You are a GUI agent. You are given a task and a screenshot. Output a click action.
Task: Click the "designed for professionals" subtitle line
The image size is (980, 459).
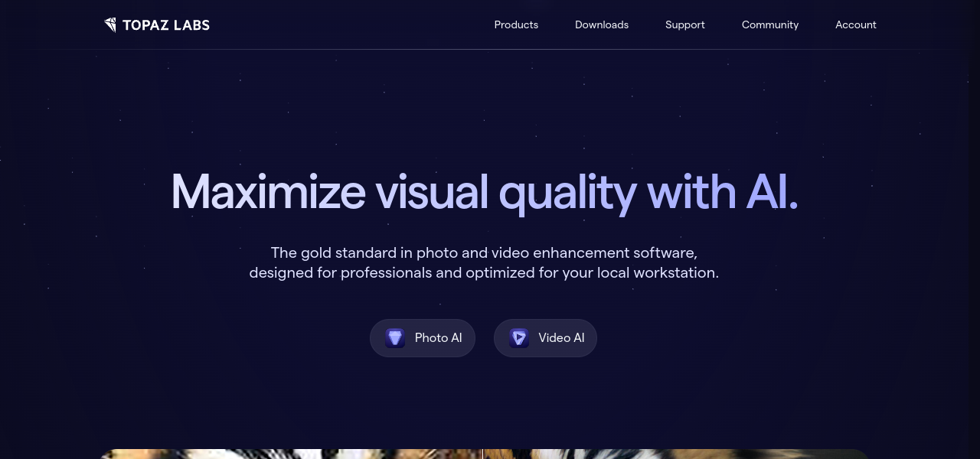pos(484,272)
